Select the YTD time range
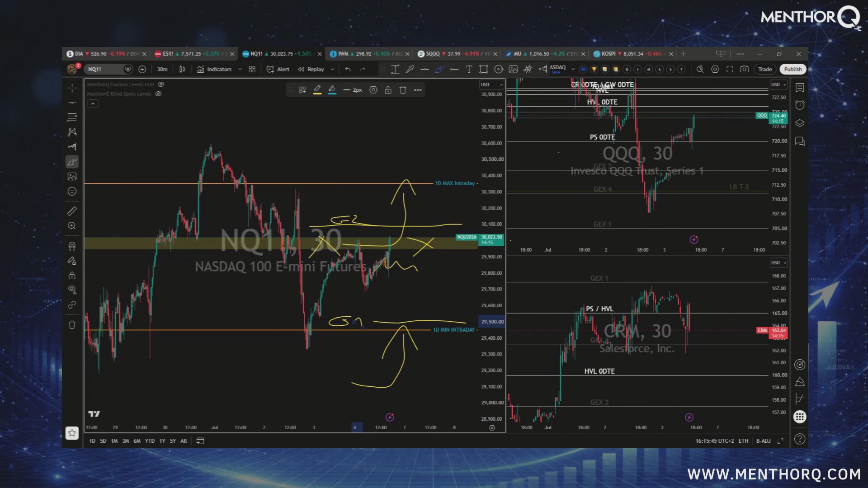Screen dimensions: 868x488 pyautogui.click(x=150, y=441)
